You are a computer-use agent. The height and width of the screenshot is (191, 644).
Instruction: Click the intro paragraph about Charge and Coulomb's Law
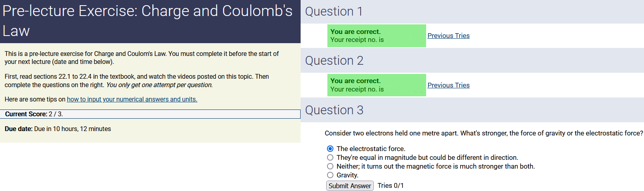(x=142, y=58)
